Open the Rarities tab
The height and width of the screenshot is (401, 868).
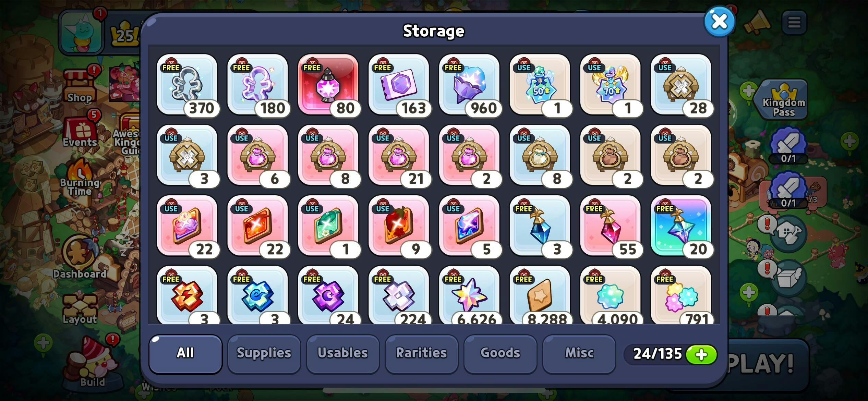pos(422,354)
